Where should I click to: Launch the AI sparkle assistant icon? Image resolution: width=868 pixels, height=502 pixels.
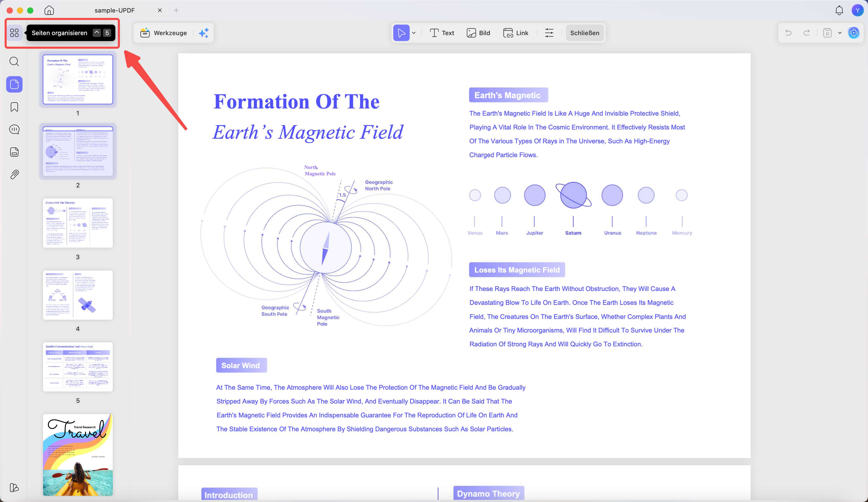tap(204, 33)
